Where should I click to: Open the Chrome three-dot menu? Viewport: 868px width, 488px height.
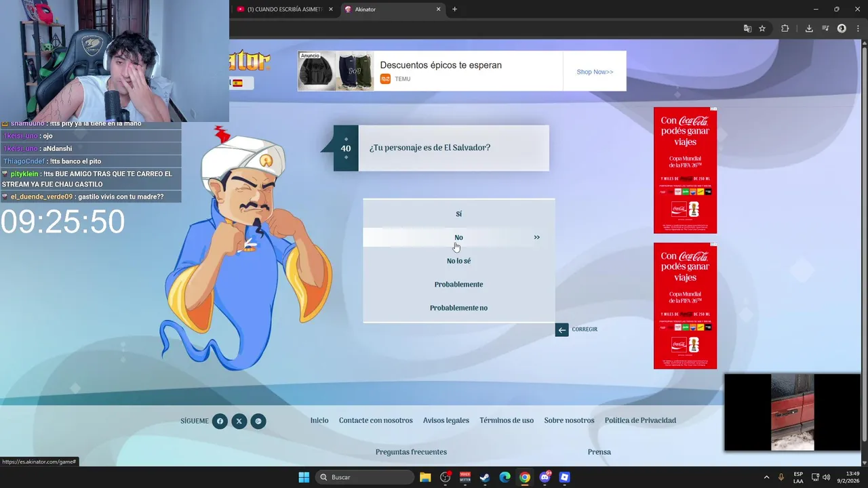[858, 28]
